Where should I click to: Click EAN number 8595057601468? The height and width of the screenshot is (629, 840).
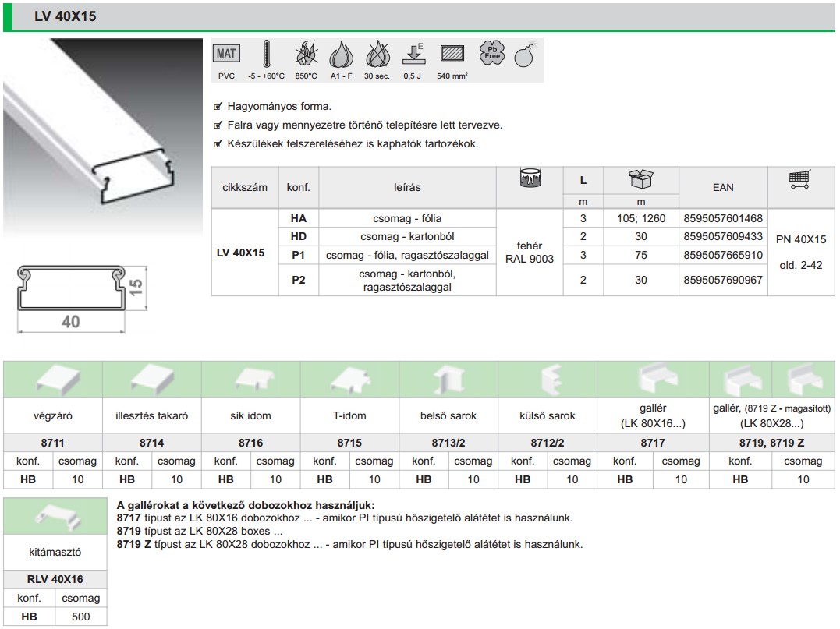click(x=722, y=219)
